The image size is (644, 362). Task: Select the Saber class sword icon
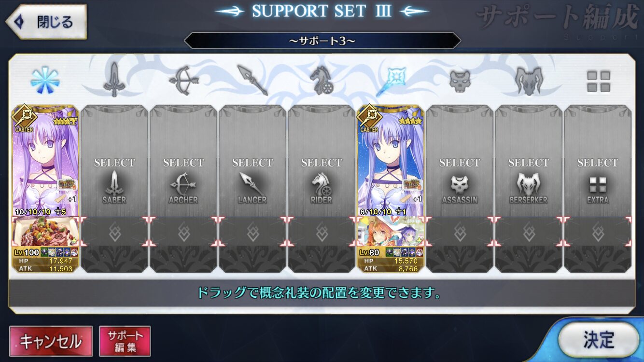point(114,80)
